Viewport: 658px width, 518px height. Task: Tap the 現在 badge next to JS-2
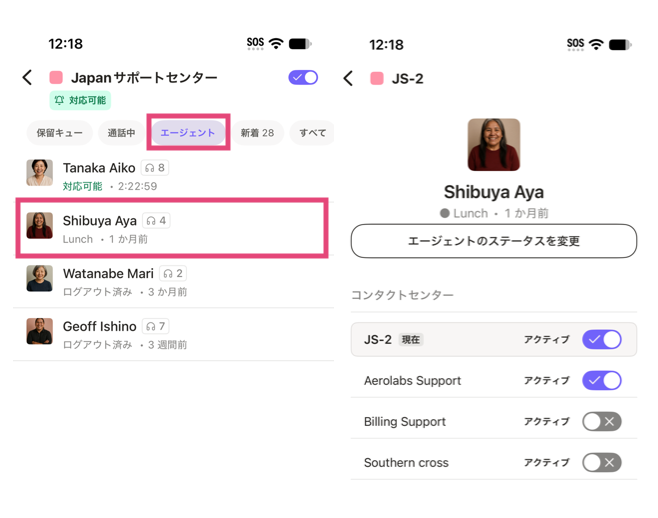click(x=410, y=340)
